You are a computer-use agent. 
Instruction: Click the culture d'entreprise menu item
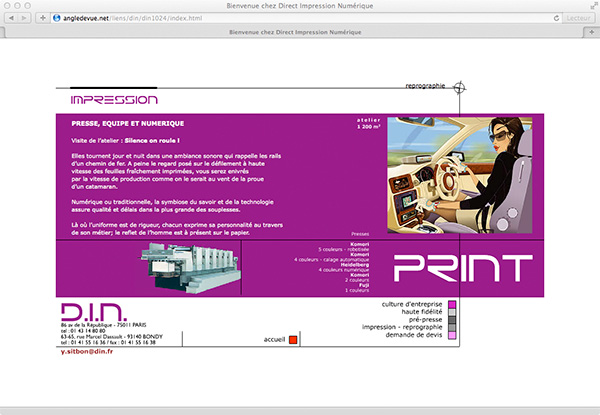(x=410, y=302)
